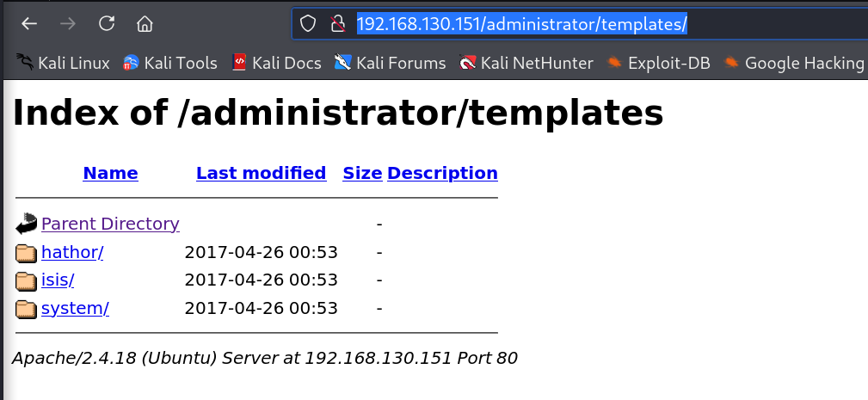
Task: Open the Kali Docs bookmark
Action: pos(276,63)
